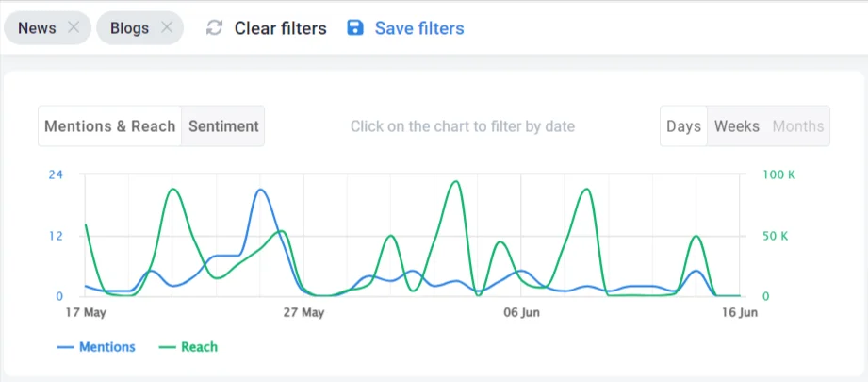Switch to the Sentiment tab
868x382 pixels.
point(223,126)
